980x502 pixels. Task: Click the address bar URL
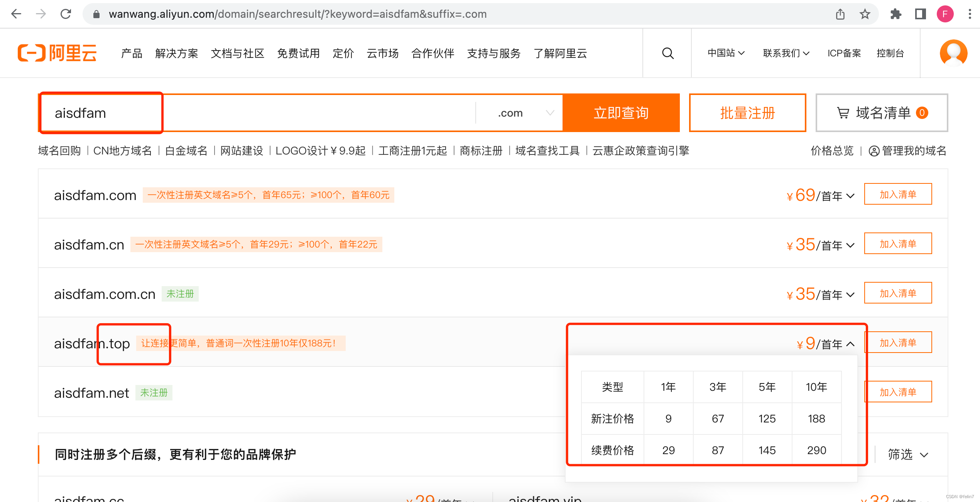point(297,14)
